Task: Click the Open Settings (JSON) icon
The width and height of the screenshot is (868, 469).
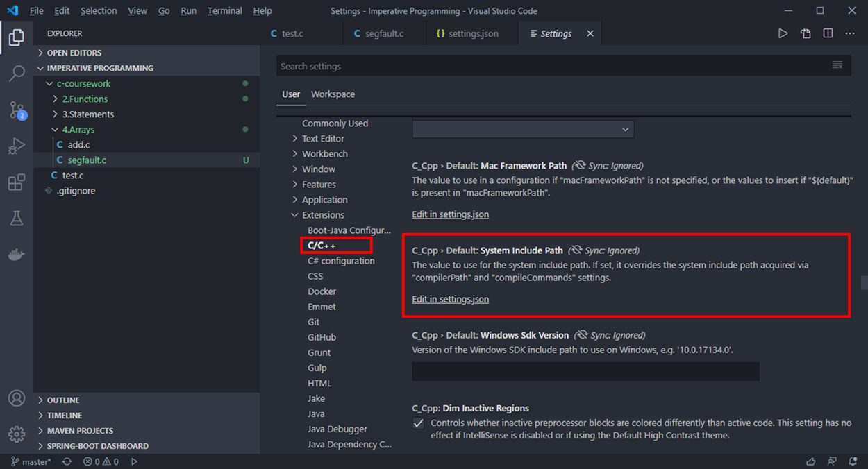Action: 806,33
